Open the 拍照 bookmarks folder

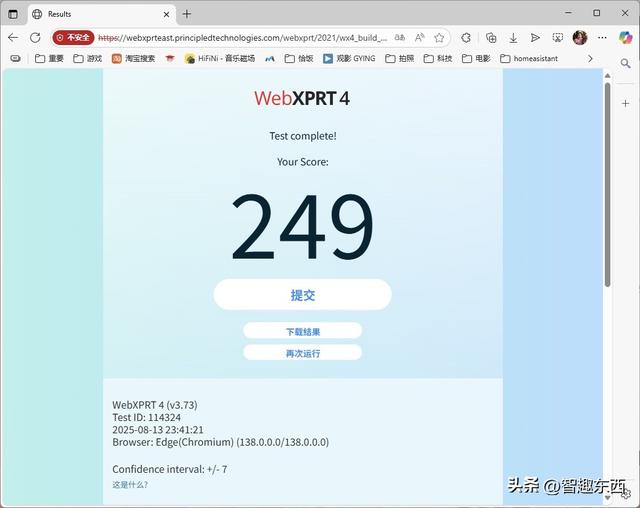click(x=400, y=59)
